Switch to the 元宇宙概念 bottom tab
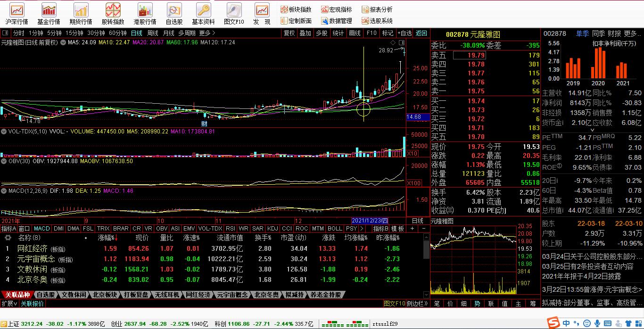 pyautogui.click(x=232, y=295)
